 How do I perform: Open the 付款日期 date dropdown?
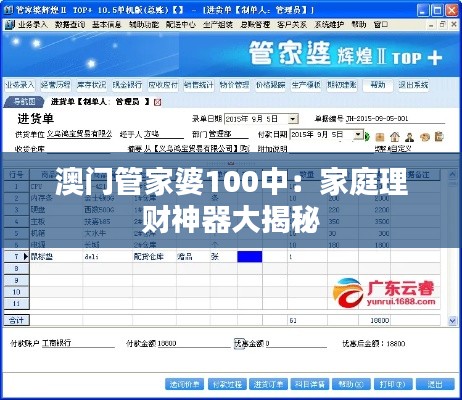[x=358, y=135]
